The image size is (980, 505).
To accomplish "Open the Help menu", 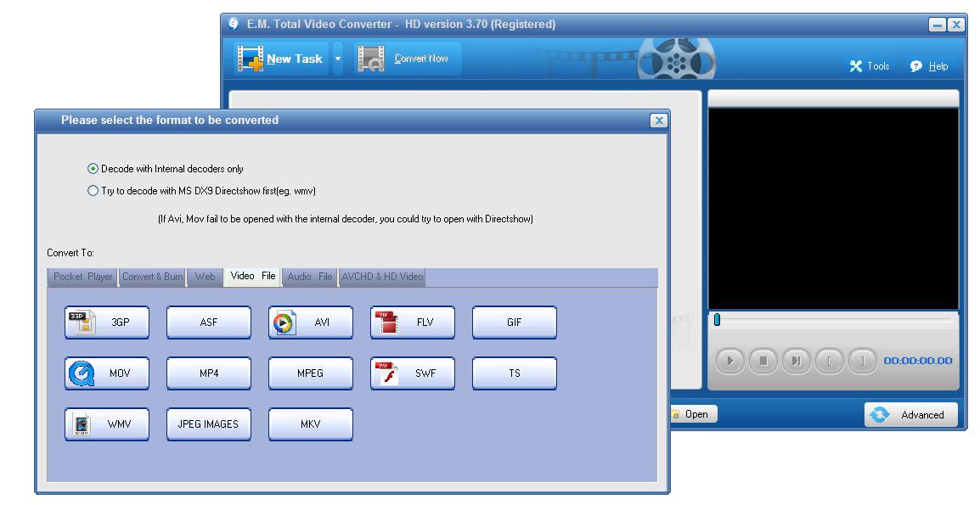I will coord(929,65).
